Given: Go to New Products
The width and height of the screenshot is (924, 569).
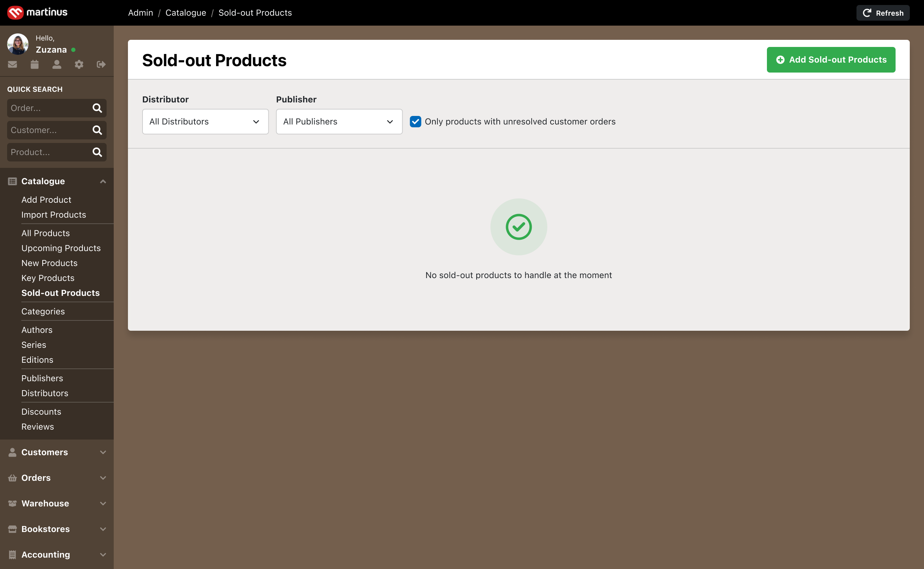Looking at the screenshot, I should [x=49, y=263].
